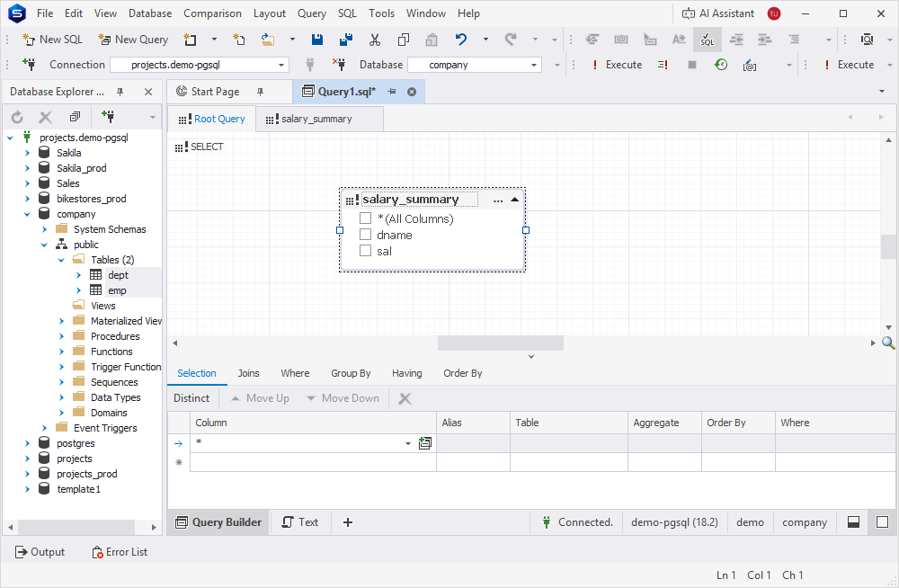This screenshot has width=899, height=588.
Task: Click the New SQL toolbar button
Action: [52, 40]
